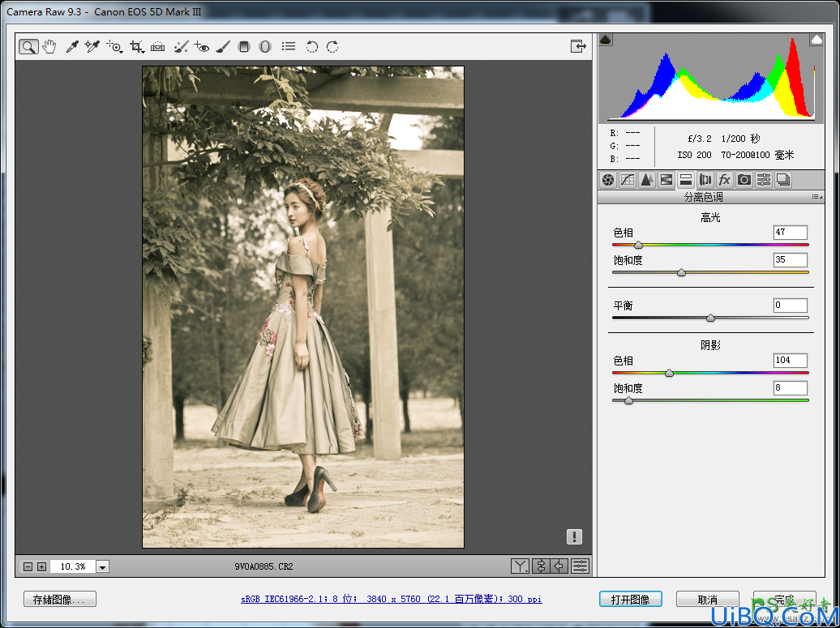Rotate image 90° counterclockwise
Screen dimensions: 840x628
[x=312, y=46]
